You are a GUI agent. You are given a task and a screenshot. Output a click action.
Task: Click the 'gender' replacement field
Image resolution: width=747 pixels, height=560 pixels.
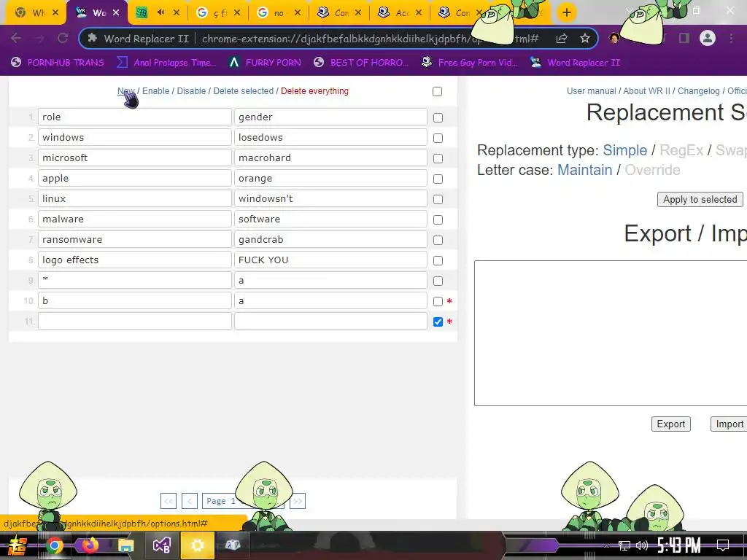point(330,117)
